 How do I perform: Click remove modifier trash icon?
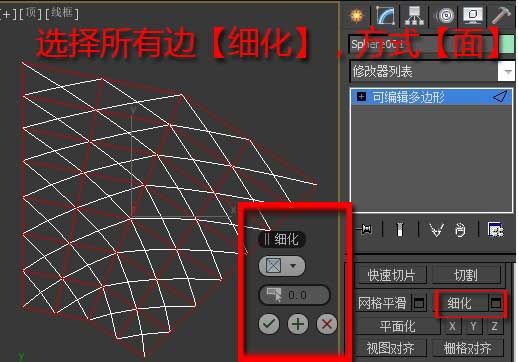pyautogui.click(x=460, y=230)
